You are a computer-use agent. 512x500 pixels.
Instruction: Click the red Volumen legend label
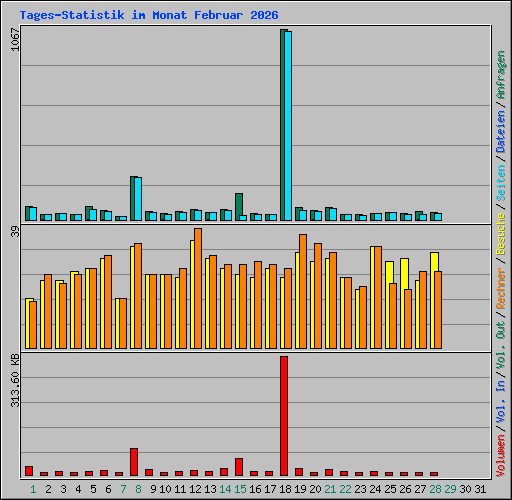tap(501, 455)
